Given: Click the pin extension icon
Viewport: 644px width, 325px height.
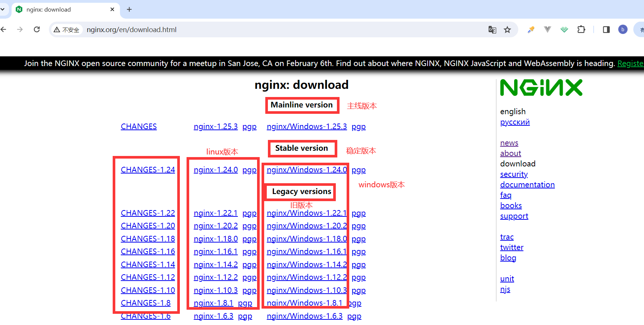Looking at the screenshot, I should pos(531,29).
